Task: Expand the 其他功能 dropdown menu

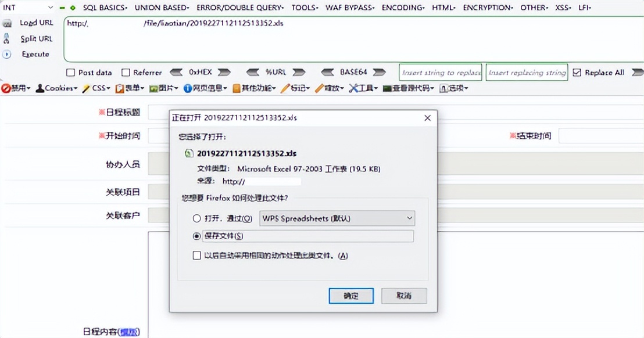Action: point(274,89)
